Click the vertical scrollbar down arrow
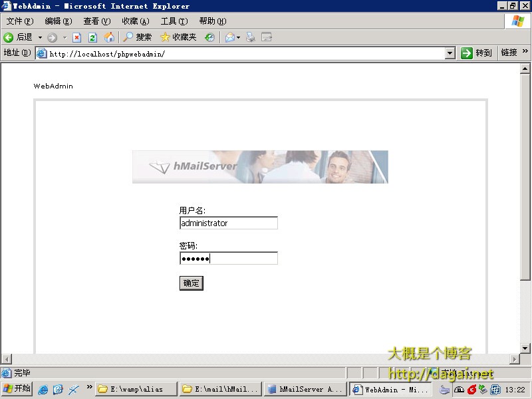532x399 pixels. 525,348
